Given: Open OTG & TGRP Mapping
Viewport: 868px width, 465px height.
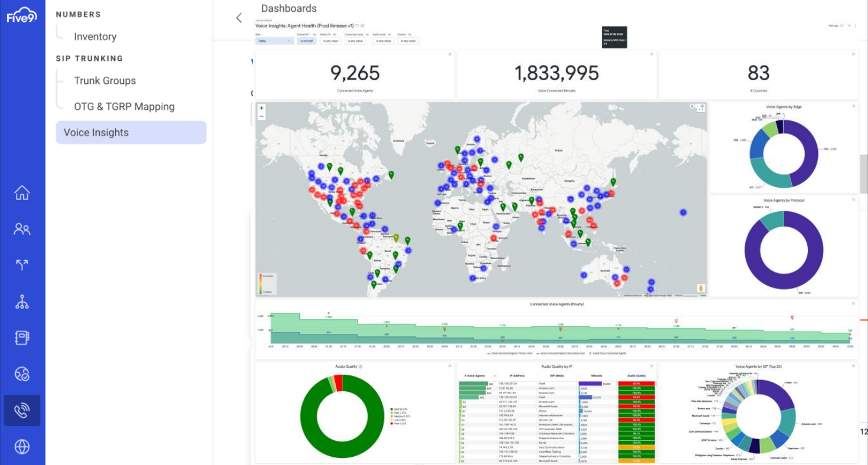Looking at the screenshot, I should tap(125, 107).
